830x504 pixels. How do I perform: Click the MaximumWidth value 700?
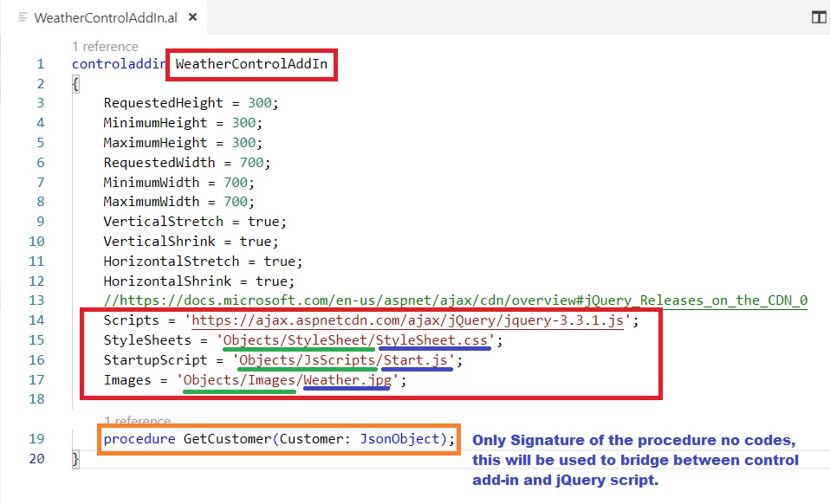pos(236,202)
